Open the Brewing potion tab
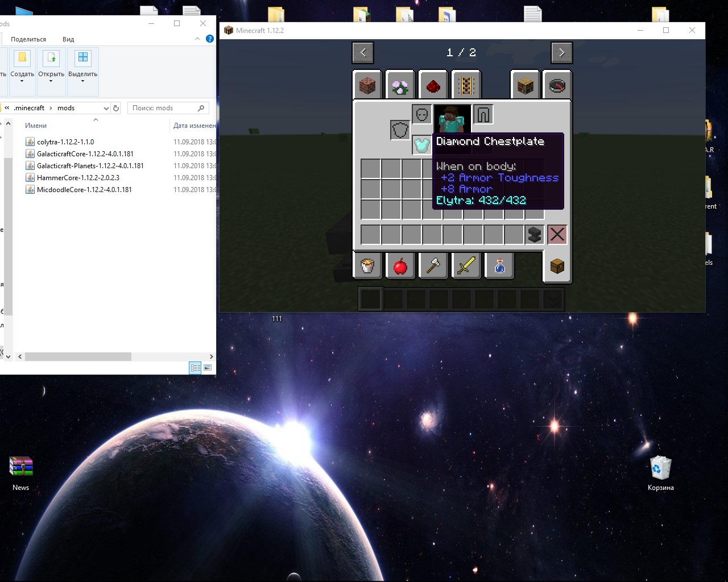 click(499, 265)
